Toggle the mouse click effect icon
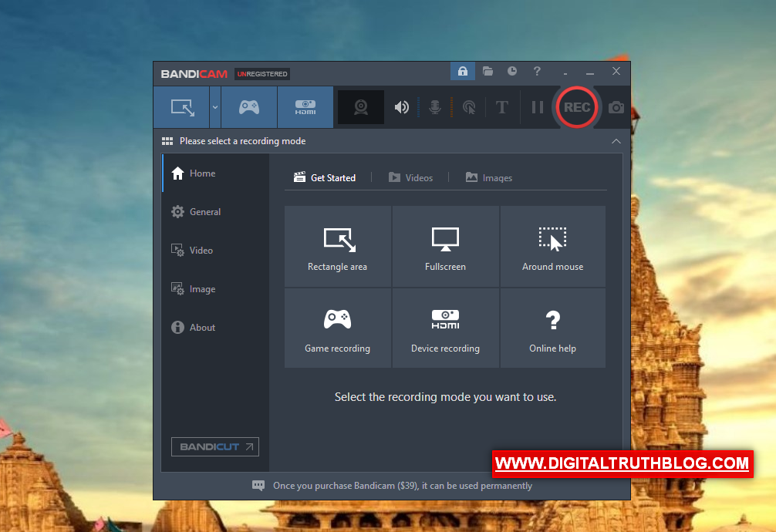Image resolution: width=776 pixels, height=532 pixels. point(469,107)
